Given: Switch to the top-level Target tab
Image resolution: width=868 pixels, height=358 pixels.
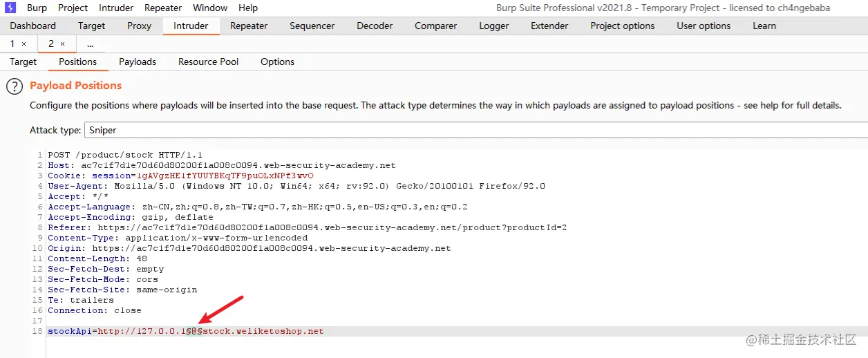Looking at the screenshot, I should [x=91, y=26].
